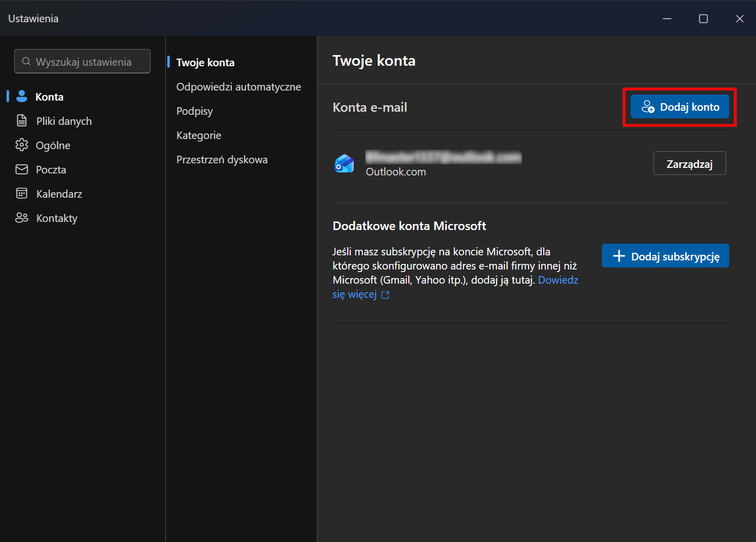
Task: Click the Pliki danych document icon
Action: (22, 120)
